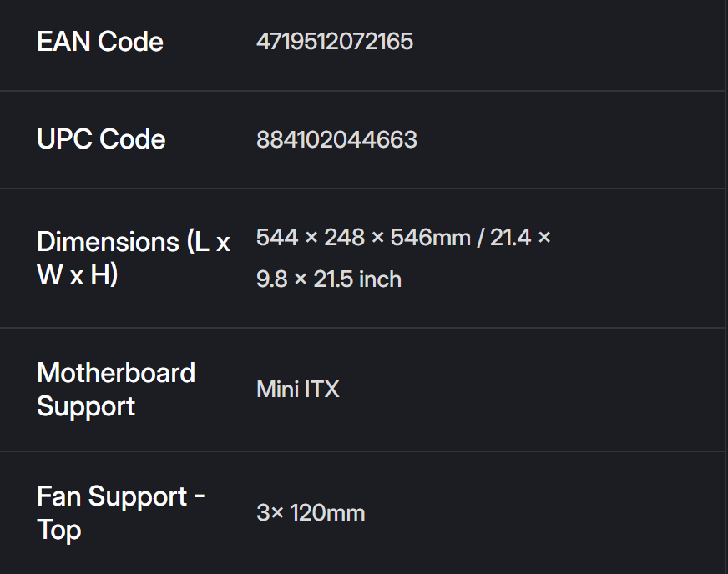Click the word ITX
The width and height of the screenshot is (728, 574).
[321, 390]
